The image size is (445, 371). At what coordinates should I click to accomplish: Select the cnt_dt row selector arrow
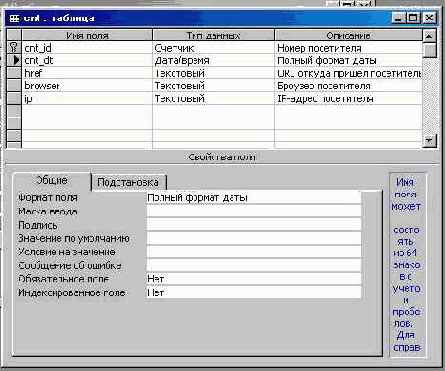coord(14,60)
